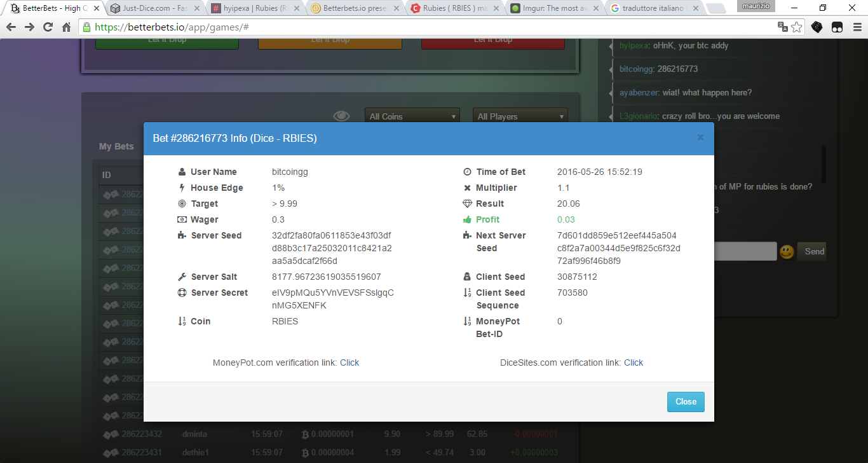Screen dimensions: 868x463
Task: Switch to the Just-Dice.com browser tab
Action: click(x=154, y=8)
